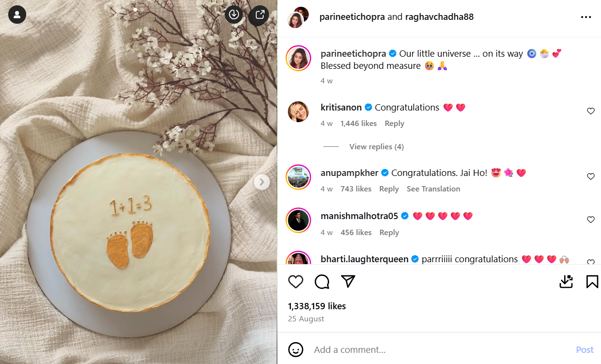Expand View replies (4) under kritisanon
The image size is (601, 364).
click(x=376, y=146)
